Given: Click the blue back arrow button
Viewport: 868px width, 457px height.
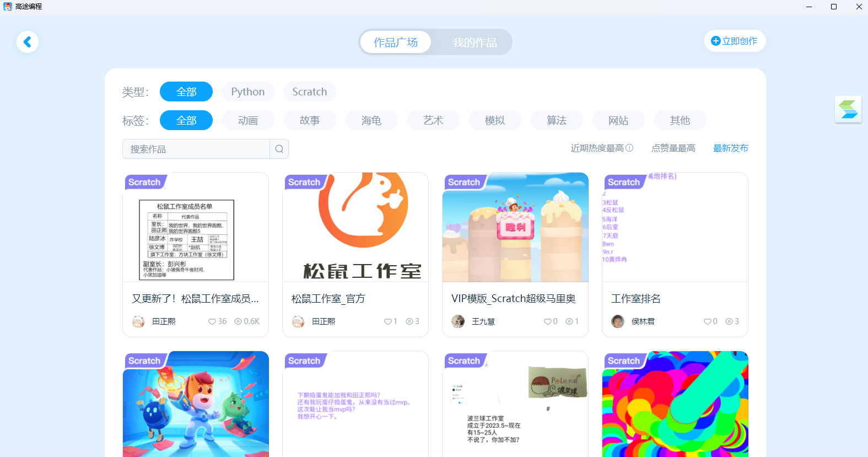Looking at the screenshot, I should (28, 42).
